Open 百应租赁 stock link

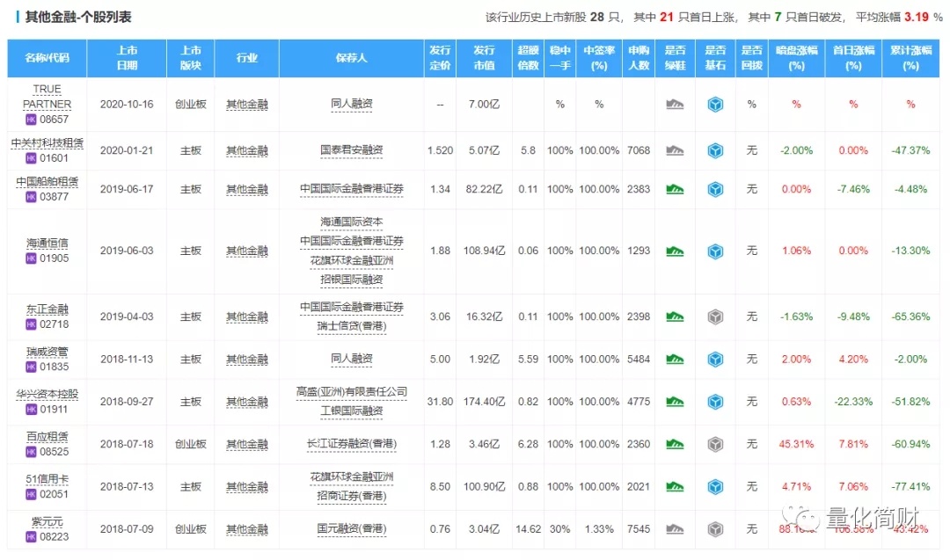(47, 437)
